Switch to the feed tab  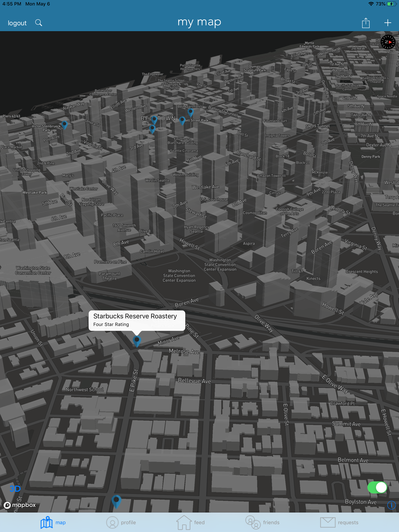[190, 522]
